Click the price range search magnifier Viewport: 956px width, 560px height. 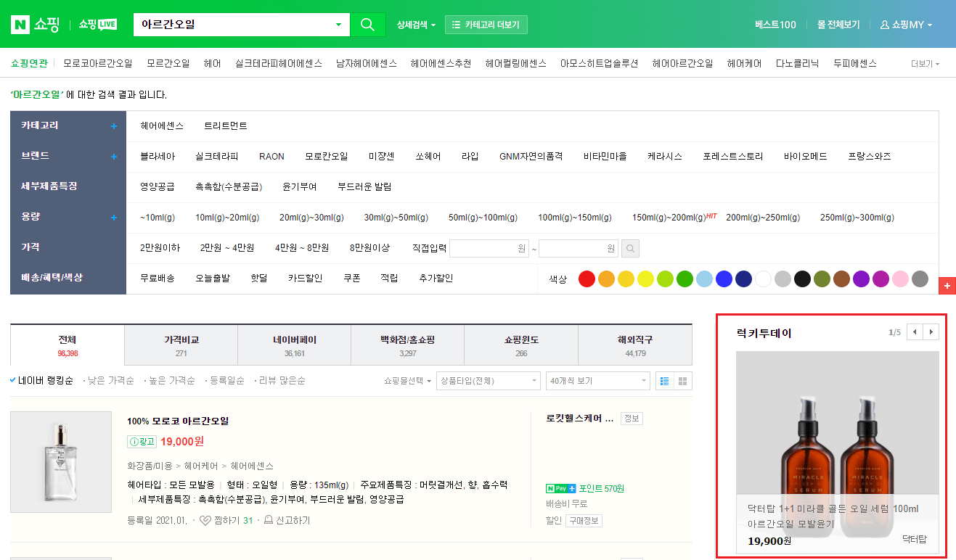pos(631,249)
